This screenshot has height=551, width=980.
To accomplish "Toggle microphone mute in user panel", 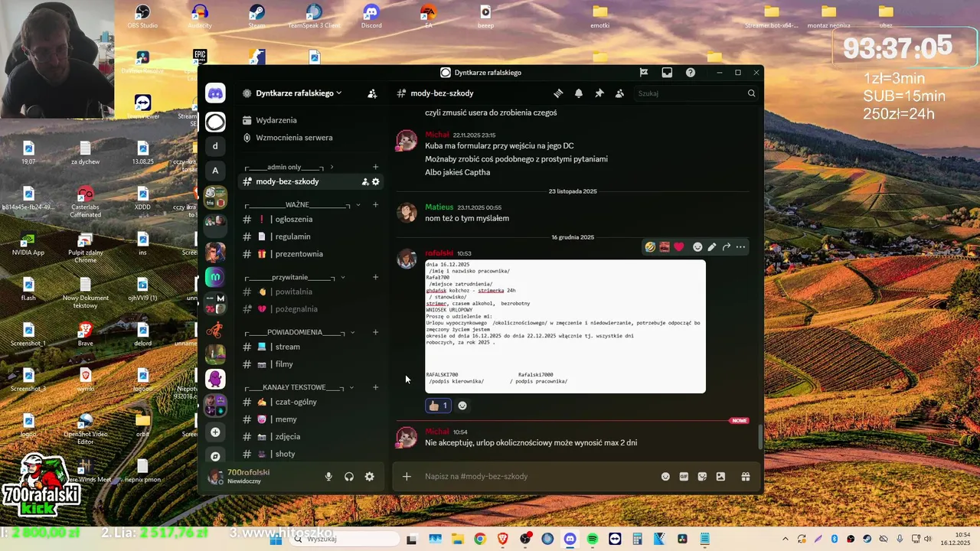I will [328, 477].
